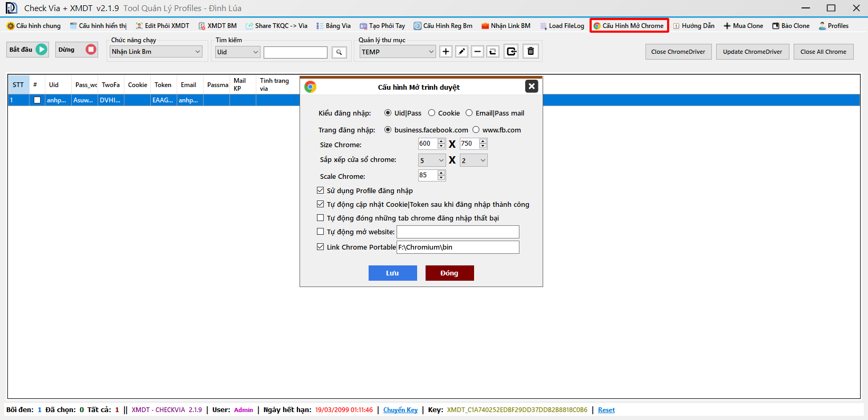Open the Uid search field dropdown
The height and width of the screenshot is (420, 868).
237,52
